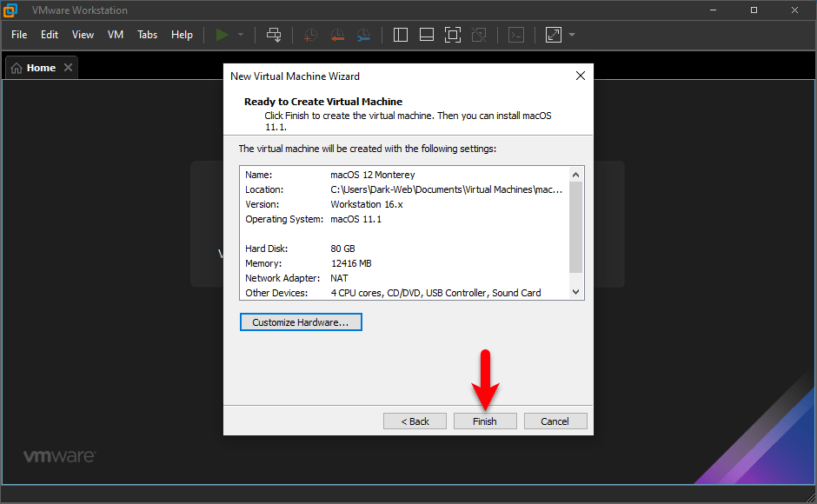Image resolution: width=817 pixels, height=504 pixels.
Task: Maximize the VMware Workstation window
Action: (x=754, y=10)
